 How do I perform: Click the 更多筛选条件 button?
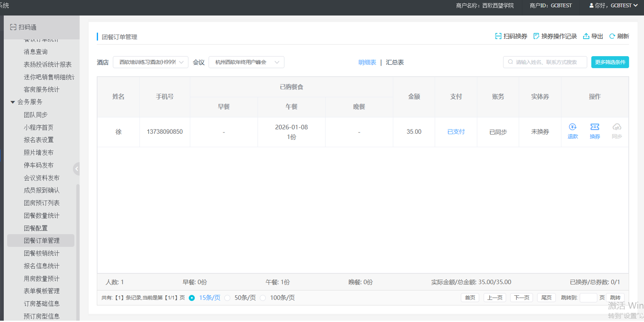pos(610,62)
